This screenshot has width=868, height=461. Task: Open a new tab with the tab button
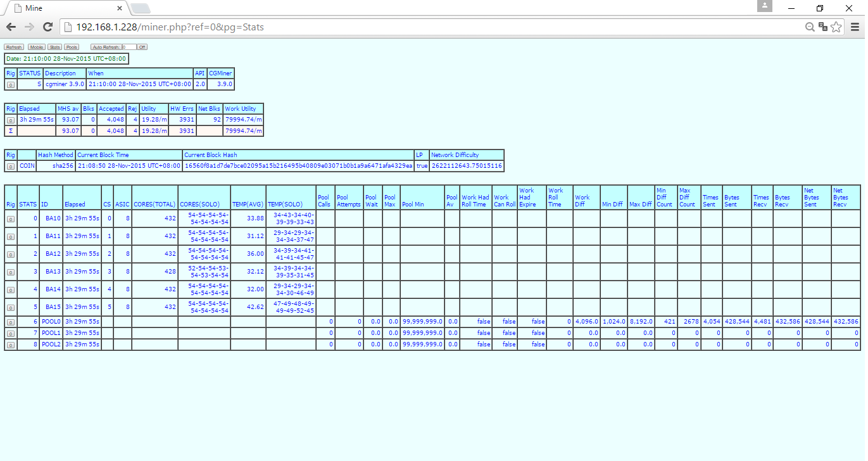(x=141, y=8)
